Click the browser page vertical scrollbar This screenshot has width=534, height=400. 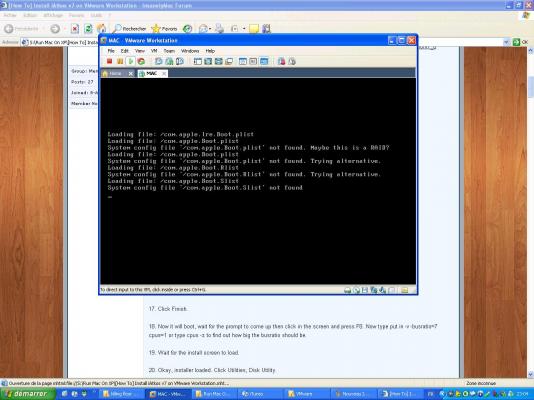point(530,212)
